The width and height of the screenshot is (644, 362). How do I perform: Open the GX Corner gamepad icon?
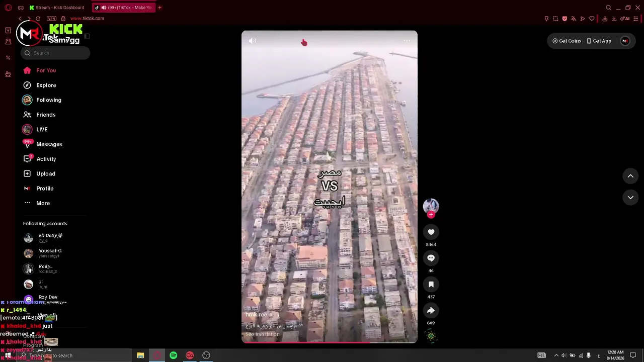coord(21,8)
